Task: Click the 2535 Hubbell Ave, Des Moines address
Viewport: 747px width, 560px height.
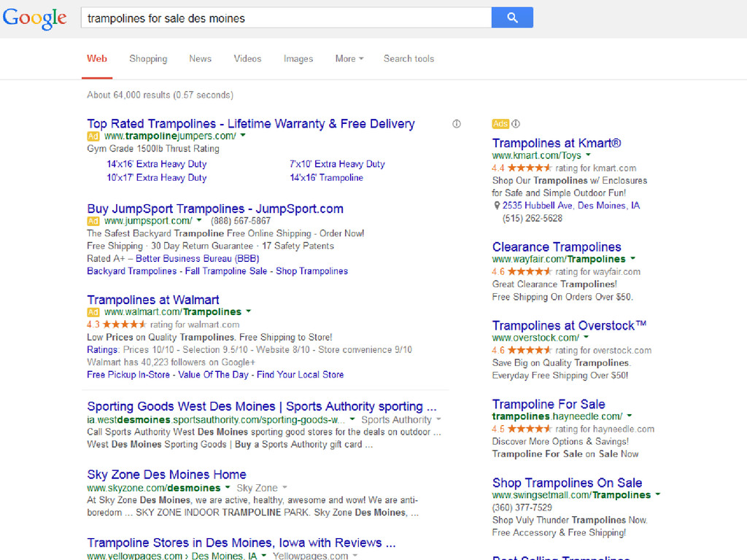Action: pyautogui.click(x=571, y=206)
